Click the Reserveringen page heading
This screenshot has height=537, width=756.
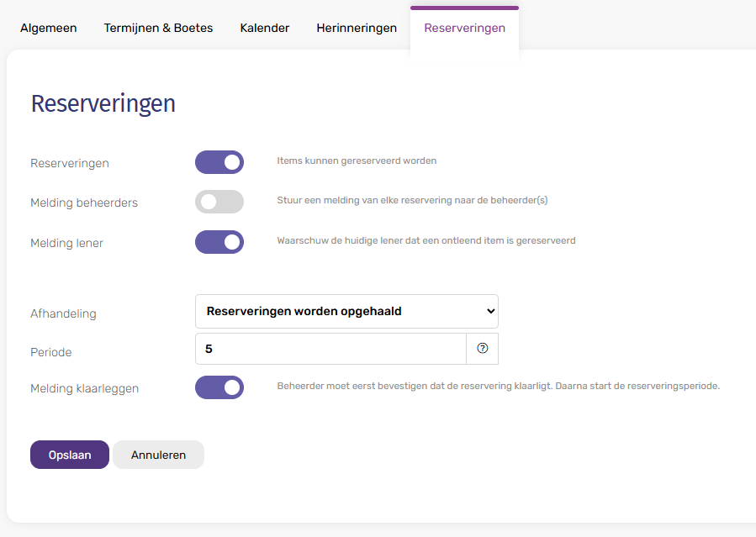click(103, 103)
